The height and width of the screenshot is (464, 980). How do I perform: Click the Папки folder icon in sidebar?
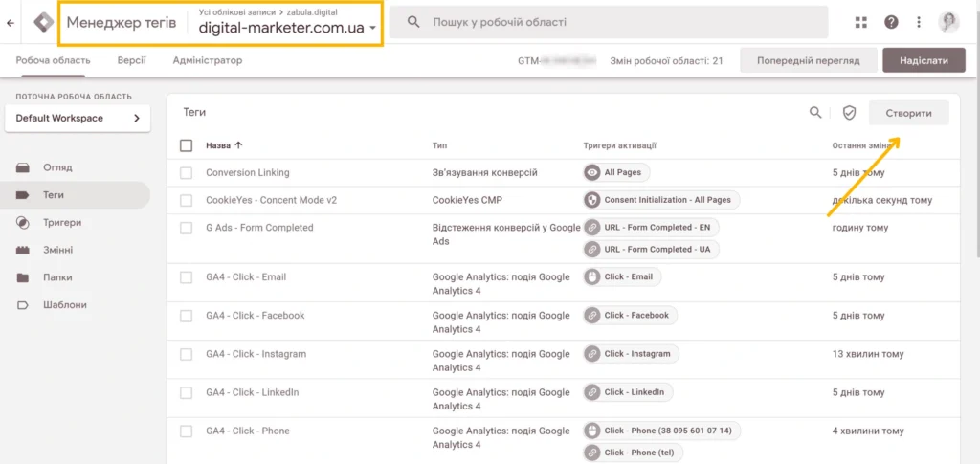[23, 277]
